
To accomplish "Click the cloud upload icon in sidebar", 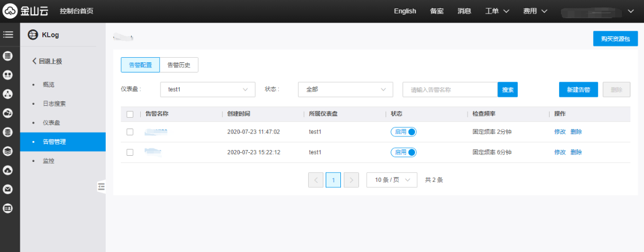I will 8,170.
